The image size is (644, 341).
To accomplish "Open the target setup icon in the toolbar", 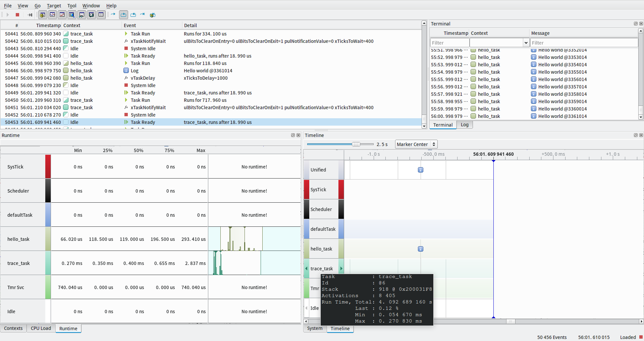I will tap(42, 15).
